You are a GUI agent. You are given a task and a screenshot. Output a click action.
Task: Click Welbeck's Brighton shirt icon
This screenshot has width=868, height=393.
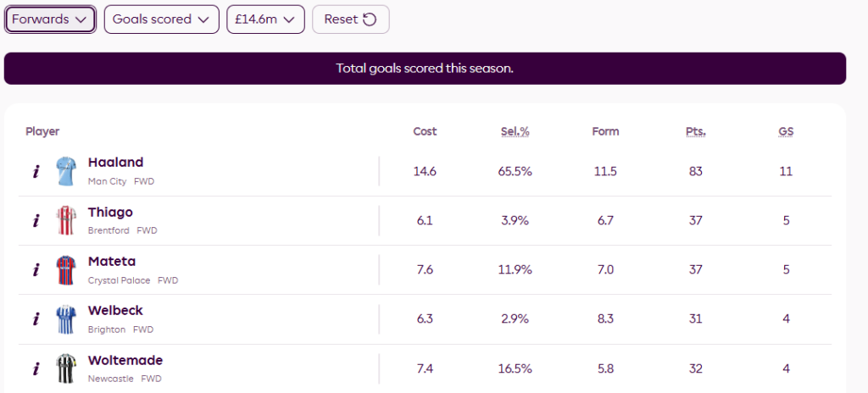(x=66, y=319)
